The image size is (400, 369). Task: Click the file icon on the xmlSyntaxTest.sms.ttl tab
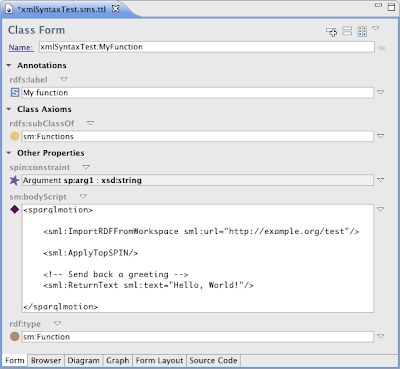(x=9, y=9)
